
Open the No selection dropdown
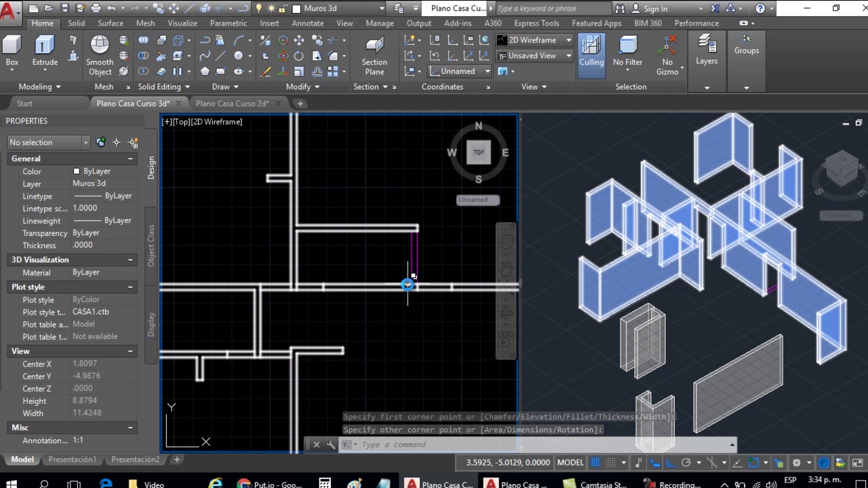pyautogui.click(x=48, y=142)
